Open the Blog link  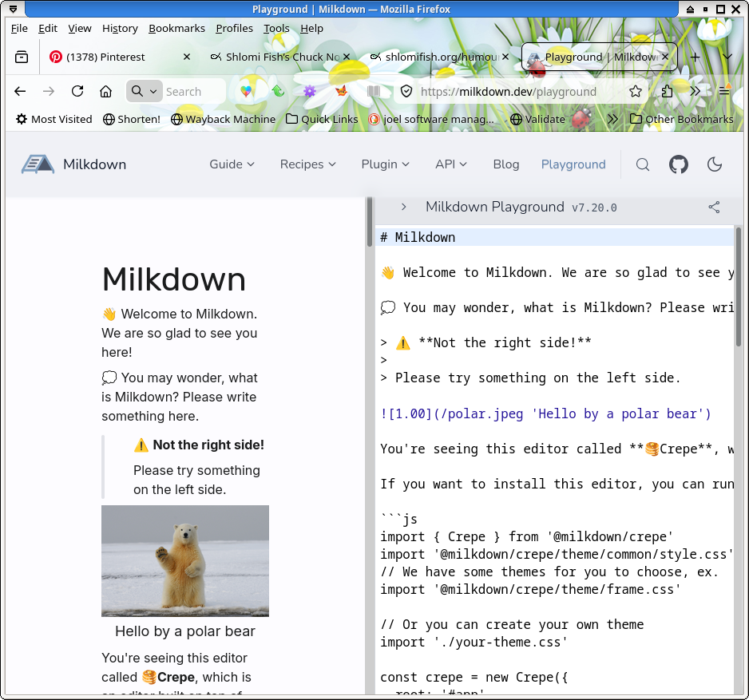[x=505, y=164]
